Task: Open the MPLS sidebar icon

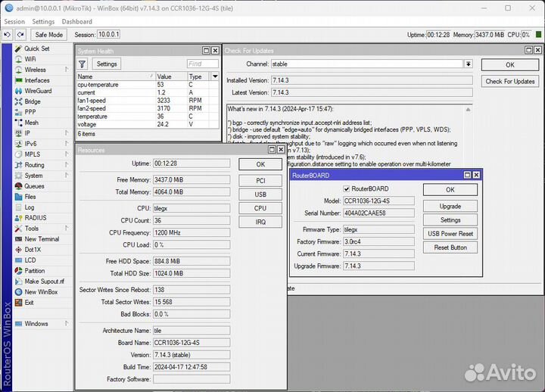Action: click(18, 154)
